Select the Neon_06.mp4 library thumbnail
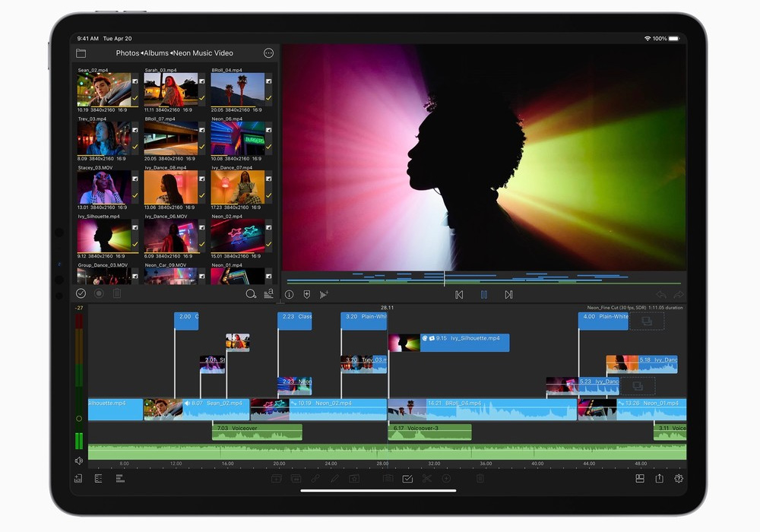 coord(237,138)
